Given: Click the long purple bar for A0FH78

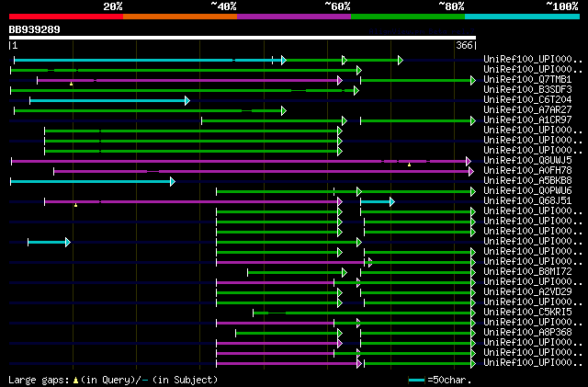Looking at the screenshot, I should 261,172.
